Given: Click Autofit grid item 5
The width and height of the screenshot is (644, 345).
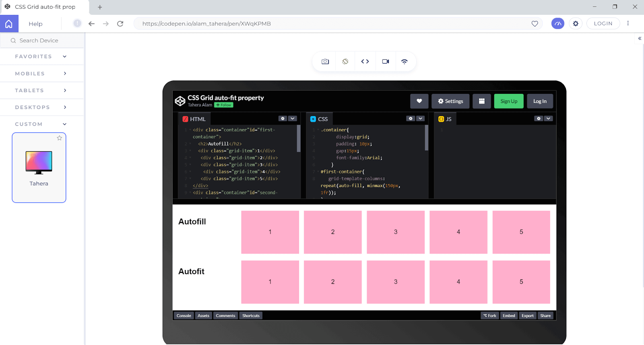Looking at the screenshot, I should (521, 282).
